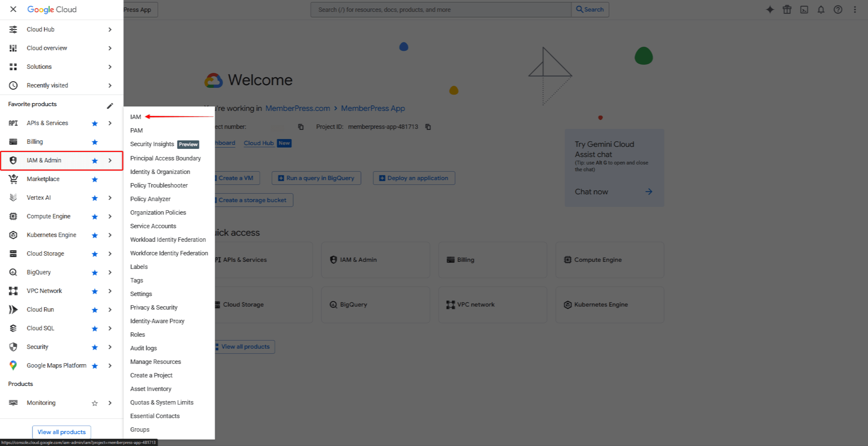Open Service Accounts from IAM submenu
Viewport: 868px width, 446px height.
point(153,226)
